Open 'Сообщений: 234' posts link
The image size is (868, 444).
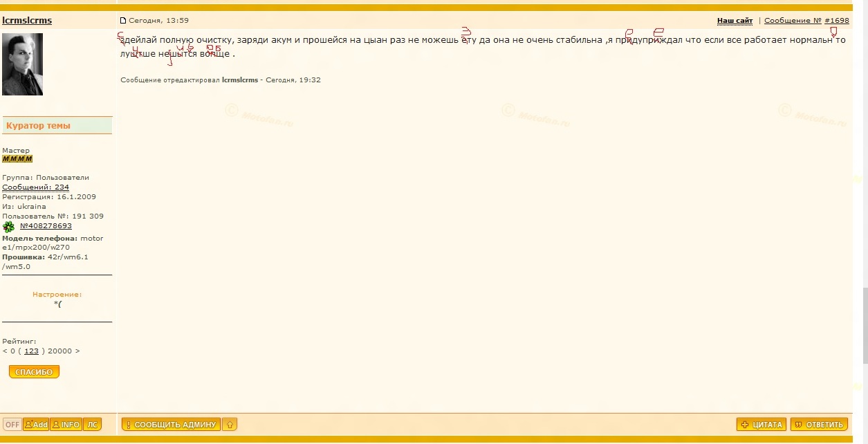coord(35,187)
